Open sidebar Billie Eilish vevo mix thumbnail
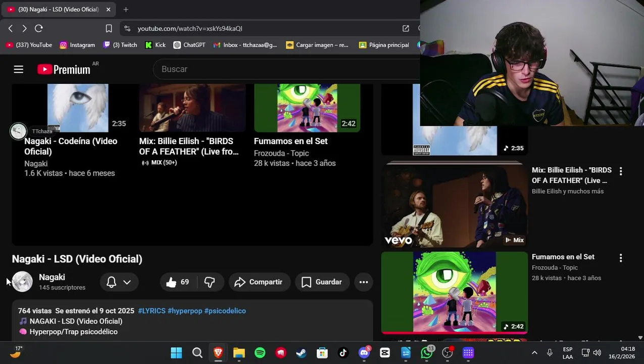 tap(455, 205)
